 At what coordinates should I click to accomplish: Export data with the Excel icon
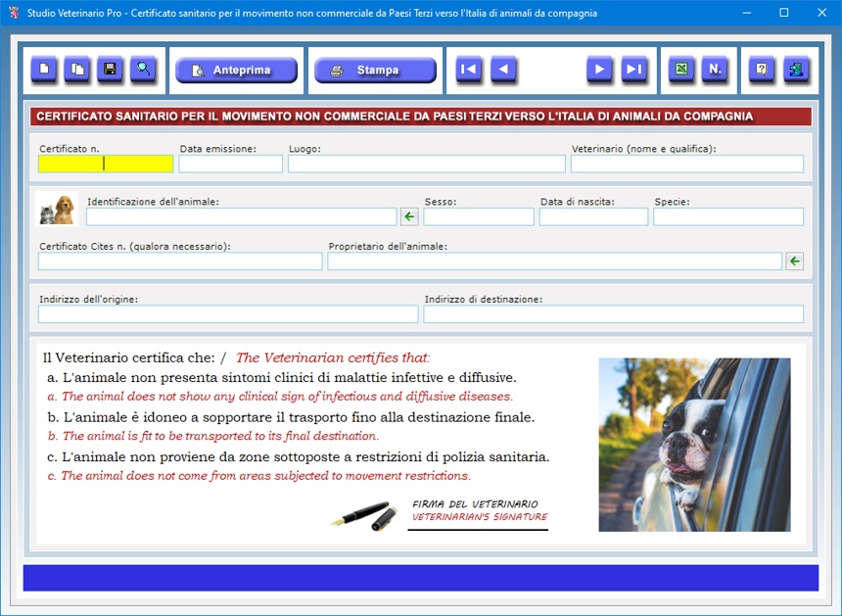click(x=681, y=70)
